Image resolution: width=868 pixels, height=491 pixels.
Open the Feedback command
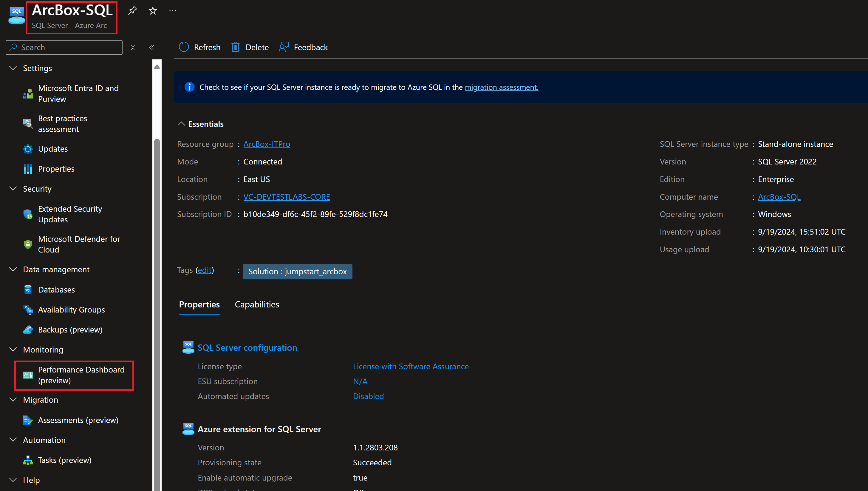pyautogui.click(x=303, y=47)
